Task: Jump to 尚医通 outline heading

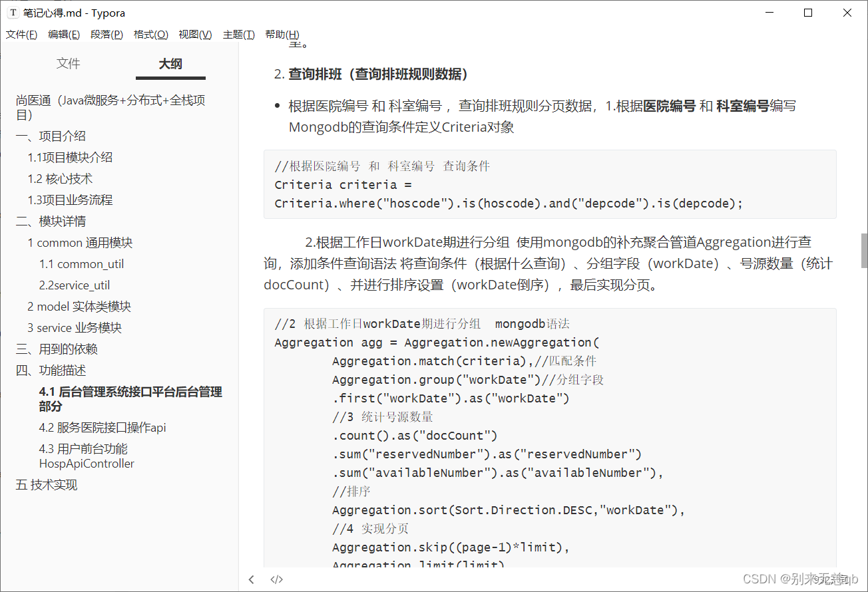Action: point(110,108)
